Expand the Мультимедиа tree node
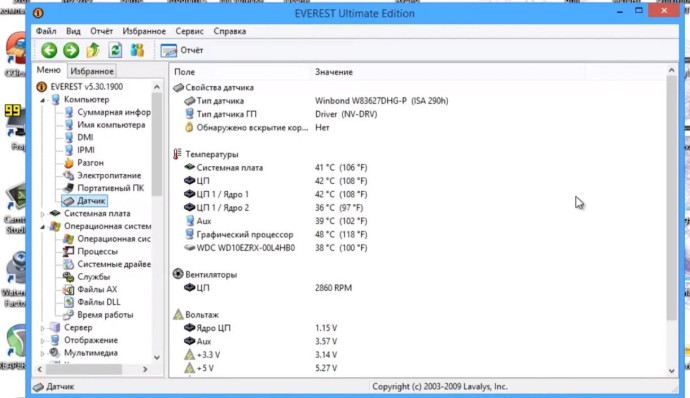This screenshot has width=690, height=398. pos(43,354)
